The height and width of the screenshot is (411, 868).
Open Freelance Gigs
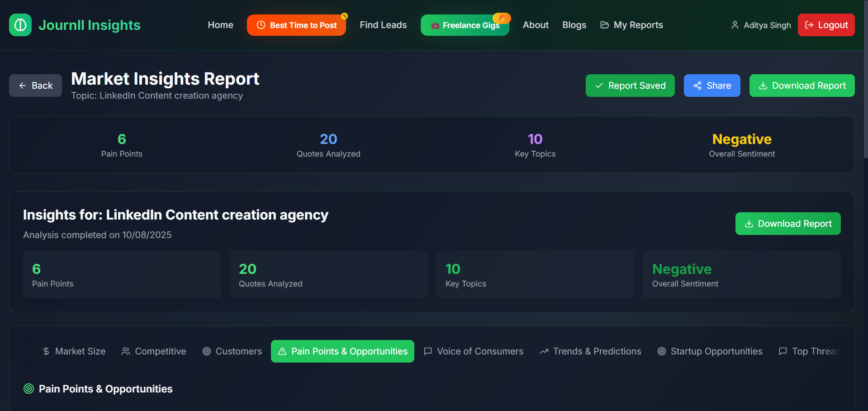465,25
